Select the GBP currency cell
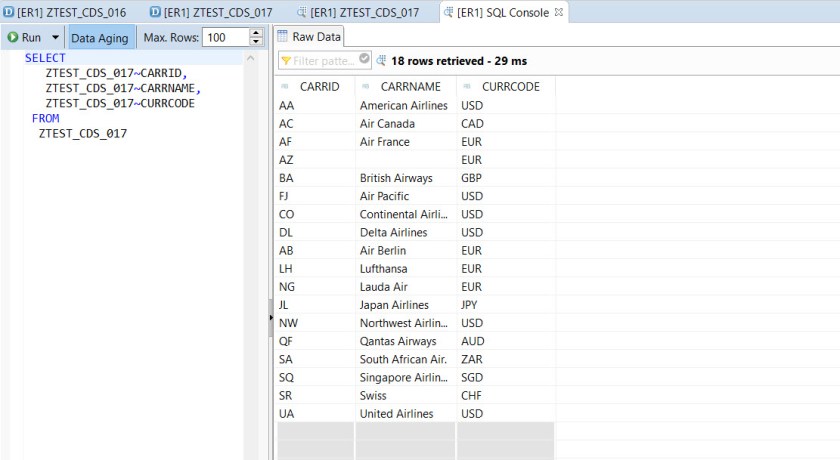Image resolution: width=840 pixels, height=460 pixels. click(506, 178)
